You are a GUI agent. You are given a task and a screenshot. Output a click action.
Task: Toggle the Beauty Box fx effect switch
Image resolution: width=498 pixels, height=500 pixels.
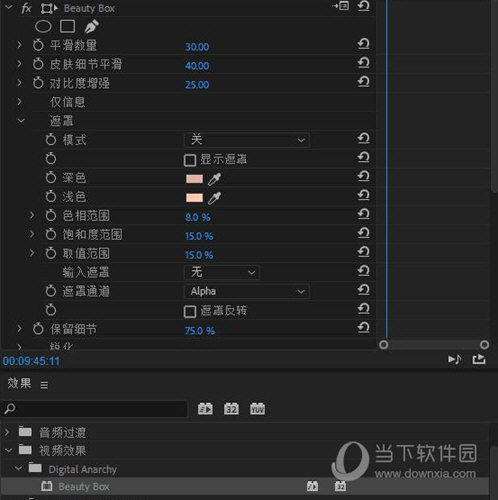pyautogui.click(x=26, y=8)
